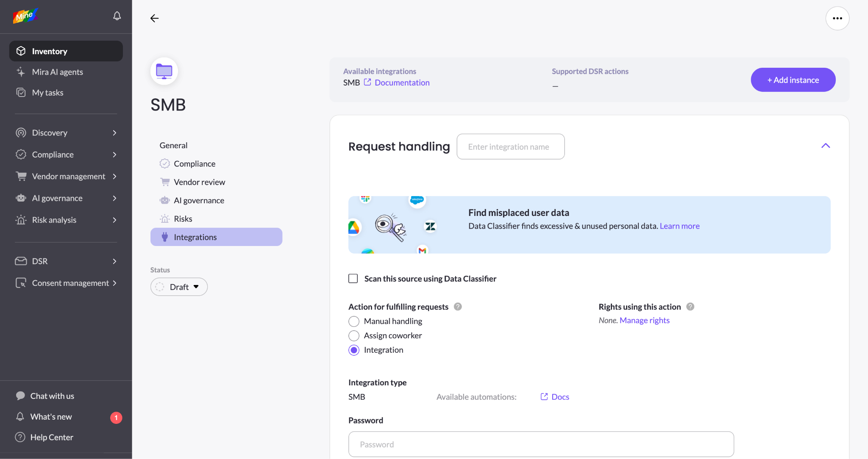Click the Inventory cube icon
Image resolution: width=868 pixels, height=459 pixels.
(x=21, y=51)
